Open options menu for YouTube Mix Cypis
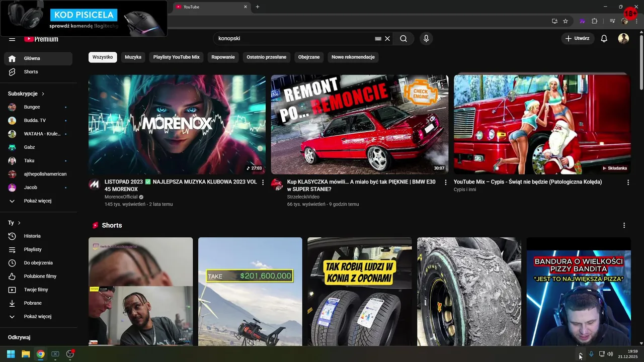 [628, 183]
